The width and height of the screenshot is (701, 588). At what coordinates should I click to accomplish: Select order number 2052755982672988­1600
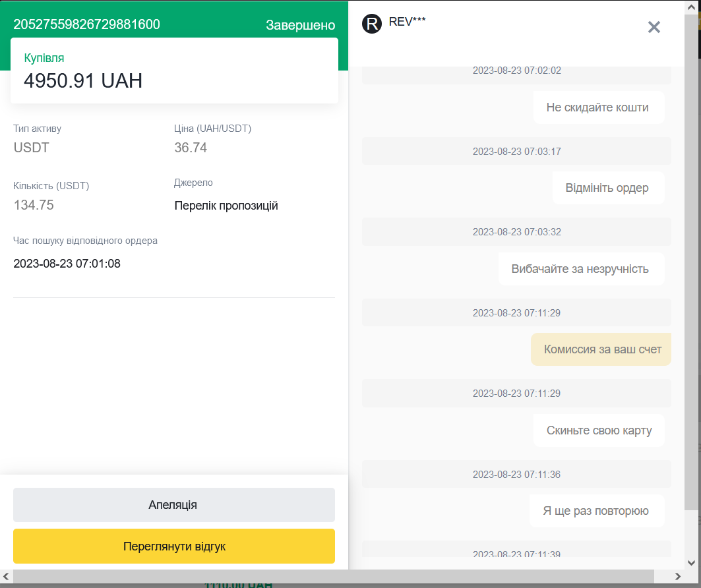(87, 24)
